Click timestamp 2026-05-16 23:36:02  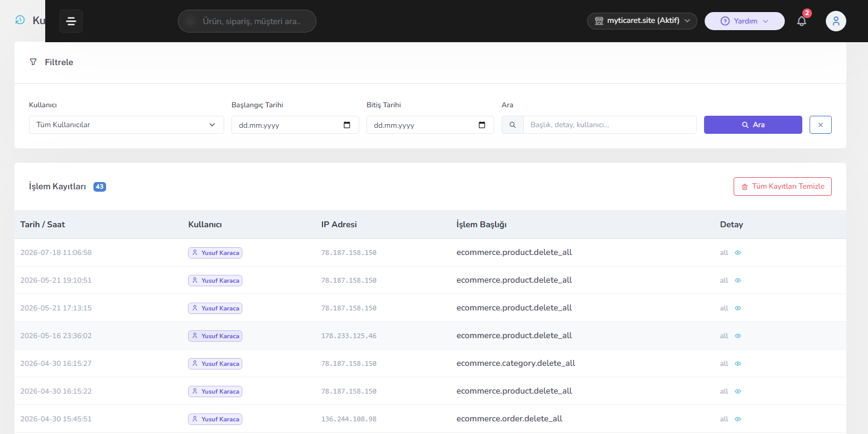point(56,336)
